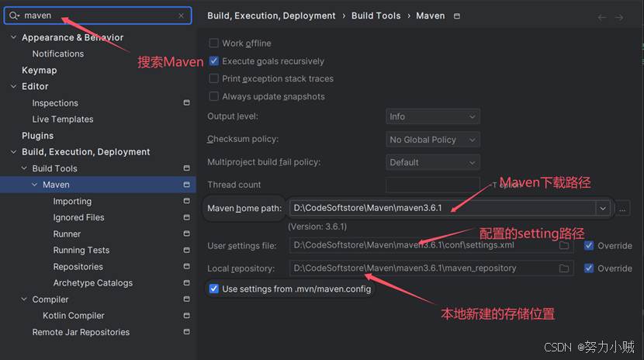
Task: Click the browse ellipsis button for Maven home path
Action: tap(622, 208)
